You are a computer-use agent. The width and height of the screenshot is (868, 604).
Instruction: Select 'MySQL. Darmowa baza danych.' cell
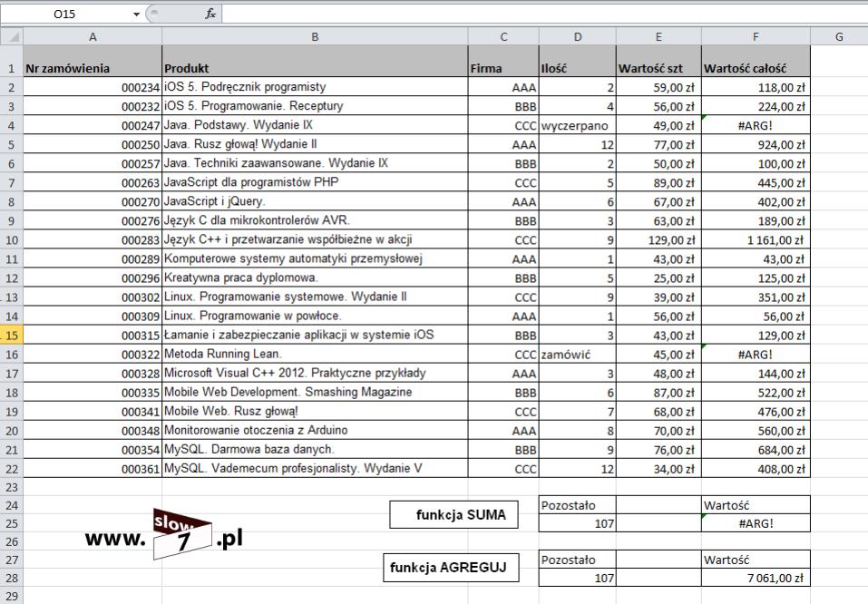point(315,450)
